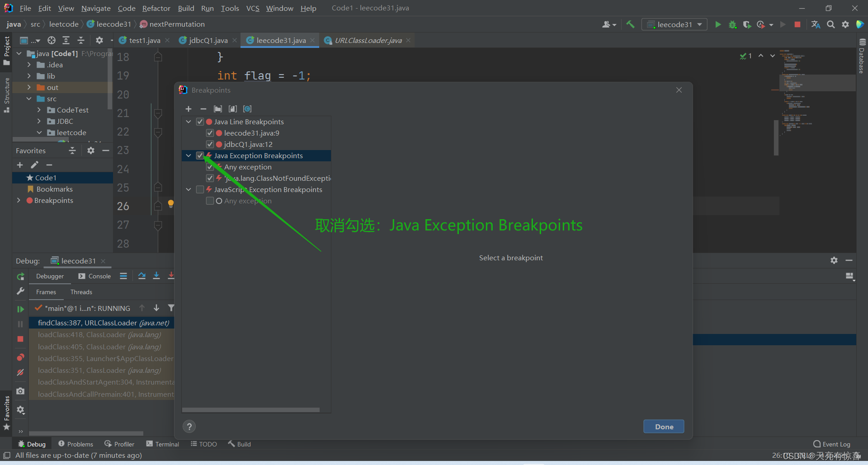Image resolution: width=868 pixels, height=465 pixels.
Task: Click the breakpoints list horizontal scrollbar
Action: (x=251, y=410)
